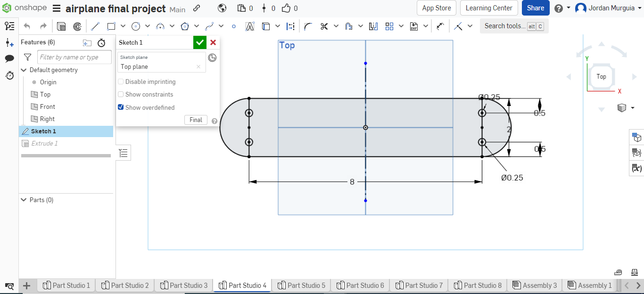Accept Sketch 1 with green checkmark

[x=199, y=42]
